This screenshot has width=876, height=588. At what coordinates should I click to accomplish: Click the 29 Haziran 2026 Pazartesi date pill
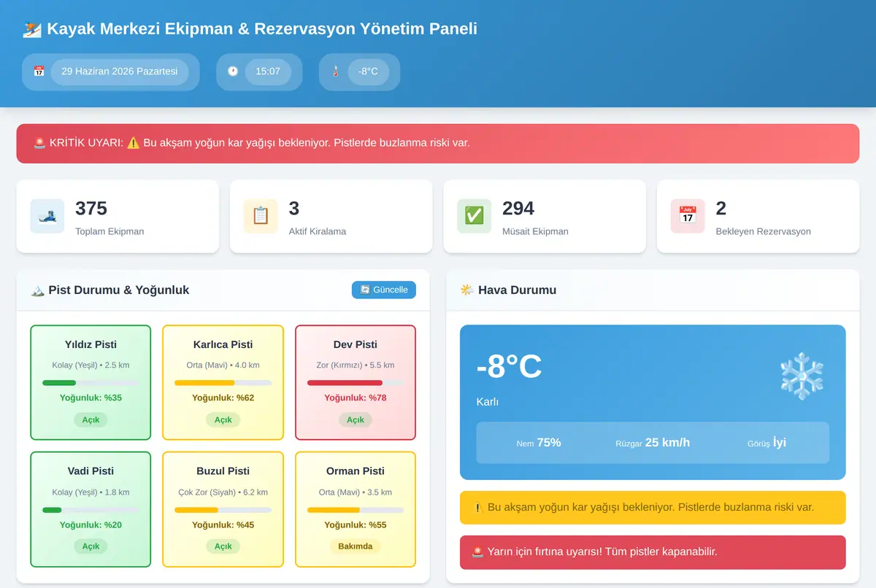[120, 72]
